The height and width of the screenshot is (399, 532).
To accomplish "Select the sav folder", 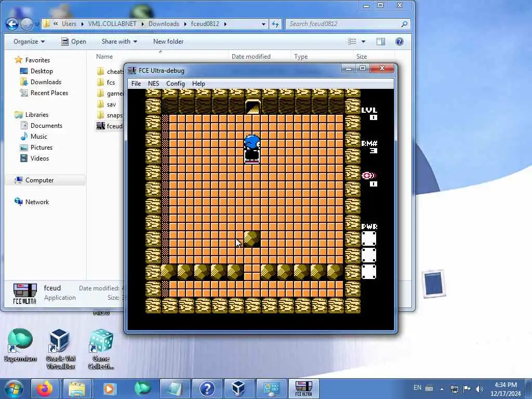I will coord(107,104).
